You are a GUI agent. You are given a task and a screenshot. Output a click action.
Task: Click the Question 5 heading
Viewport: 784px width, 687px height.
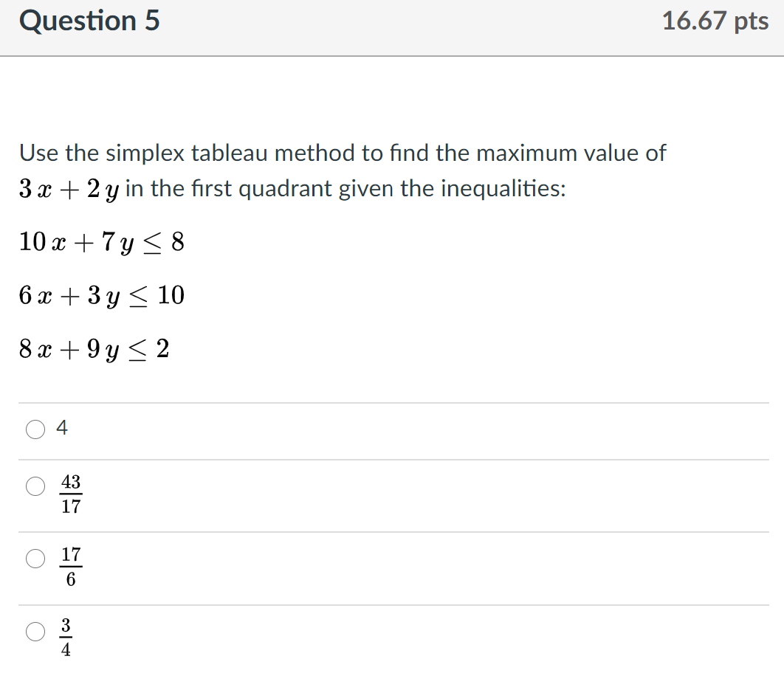pos(90,21)
